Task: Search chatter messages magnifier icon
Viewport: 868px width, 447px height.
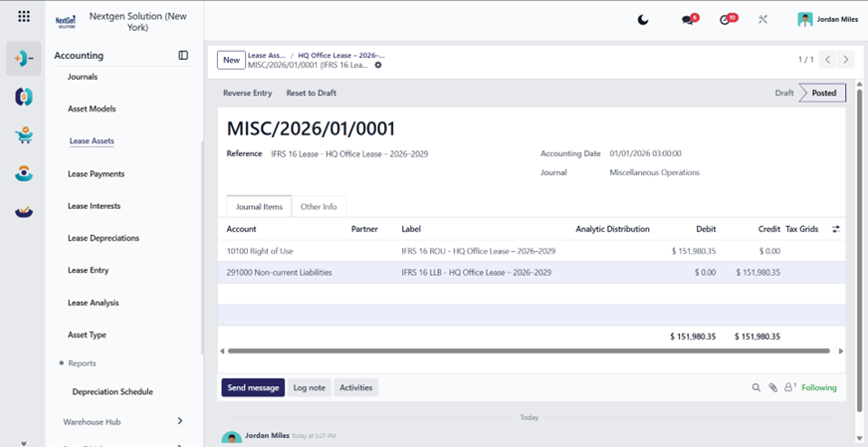Action: pyautogui.click(x=756, y=387)
